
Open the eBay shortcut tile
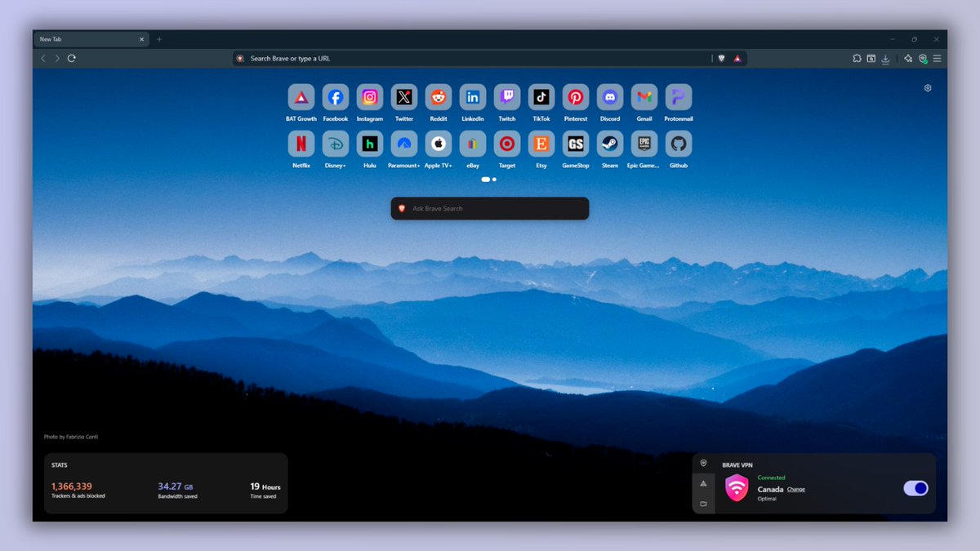(x=473, y=144)
